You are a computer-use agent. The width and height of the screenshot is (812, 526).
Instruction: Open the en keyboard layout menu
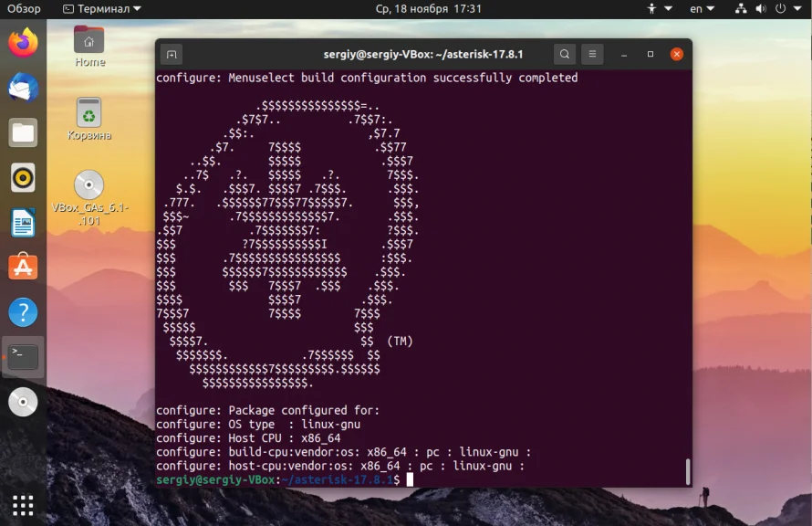coord(702,9)
